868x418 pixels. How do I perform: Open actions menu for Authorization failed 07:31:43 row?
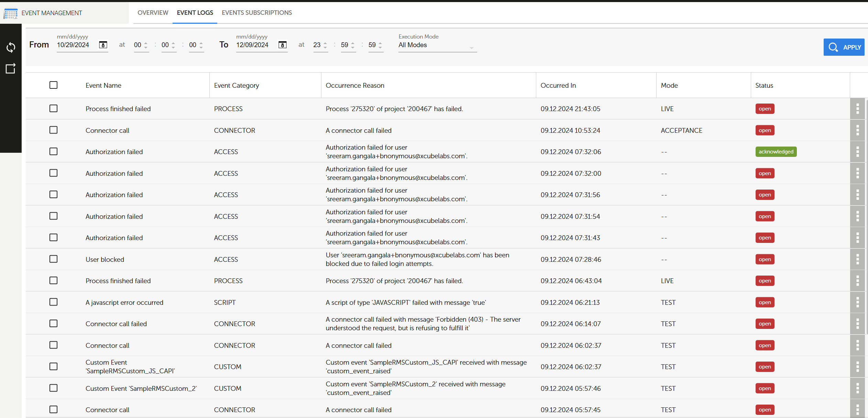click(858, 238)
